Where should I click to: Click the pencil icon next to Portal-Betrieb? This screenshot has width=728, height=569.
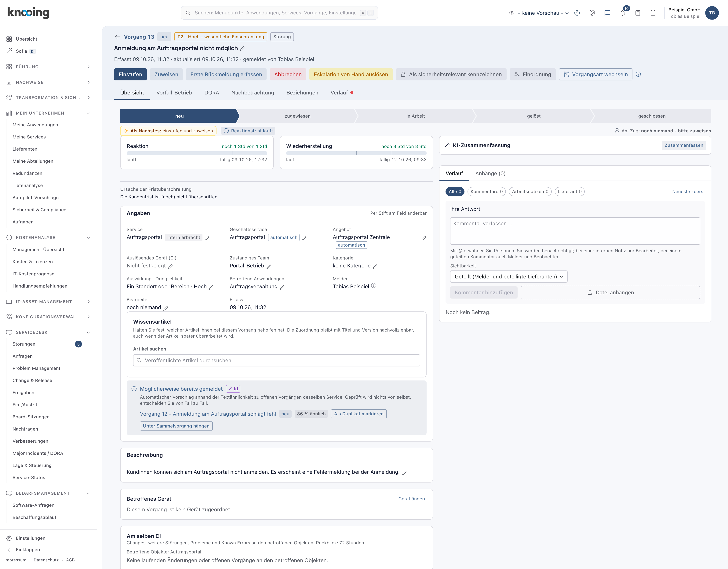coord(269,266)
